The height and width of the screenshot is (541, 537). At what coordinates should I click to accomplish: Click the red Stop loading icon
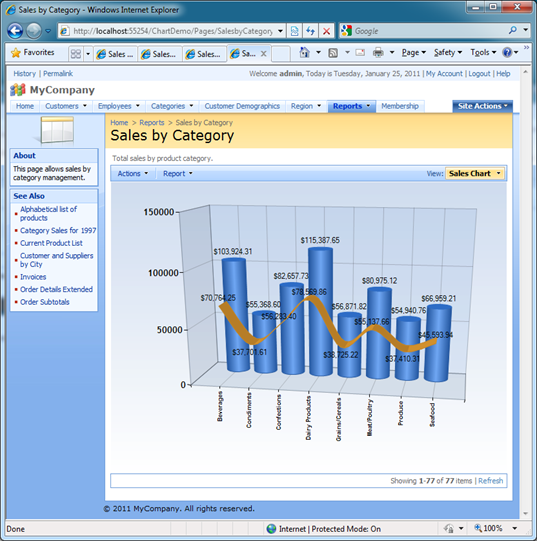click(326, 31)
